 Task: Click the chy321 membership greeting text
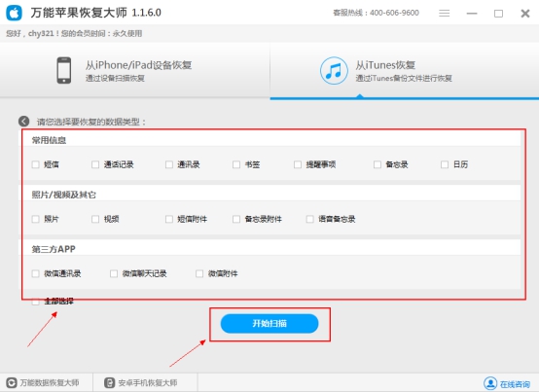[x=74, y=34]
